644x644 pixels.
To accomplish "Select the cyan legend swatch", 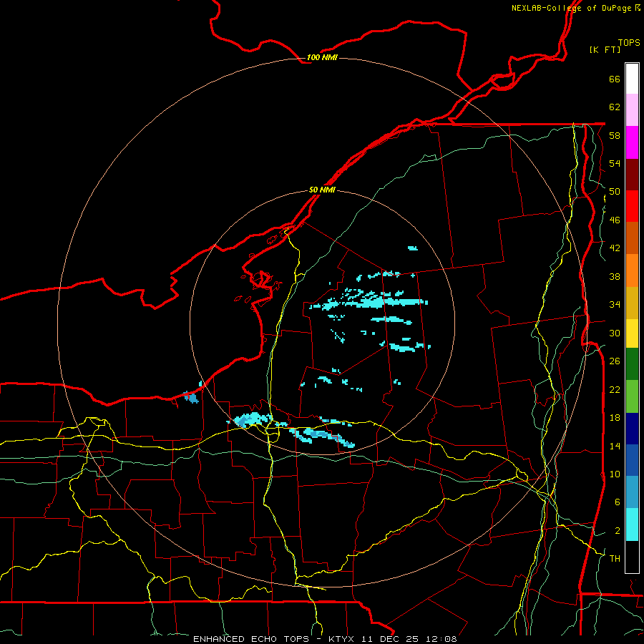I will coord(632,525).
